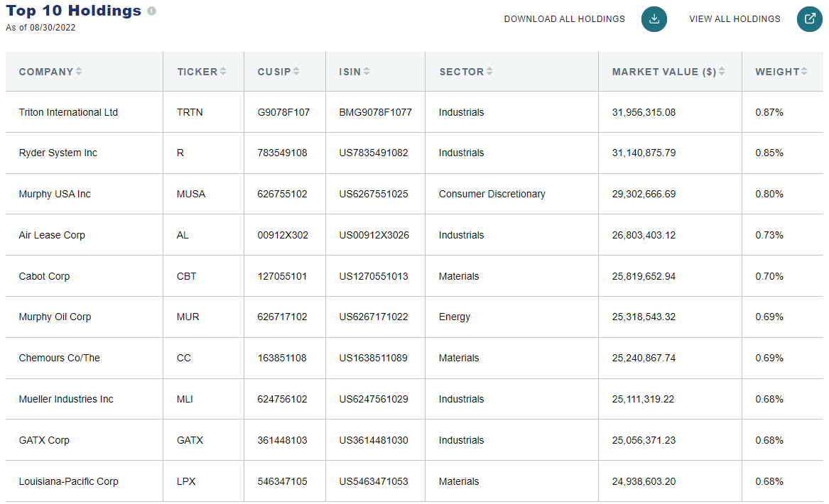Select Air Lease Corp company name

52,236
